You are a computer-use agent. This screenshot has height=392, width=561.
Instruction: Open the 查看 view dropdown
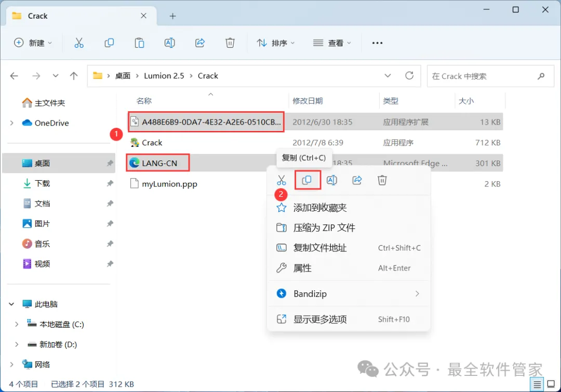click(332, 43)
